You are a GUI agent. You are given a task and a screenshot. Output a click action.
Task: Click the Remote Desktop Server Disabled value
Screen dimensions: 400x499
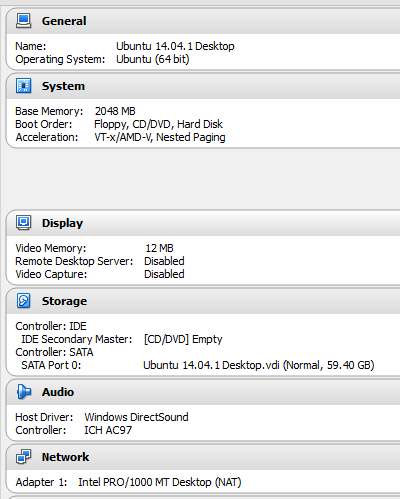[164, 261]
